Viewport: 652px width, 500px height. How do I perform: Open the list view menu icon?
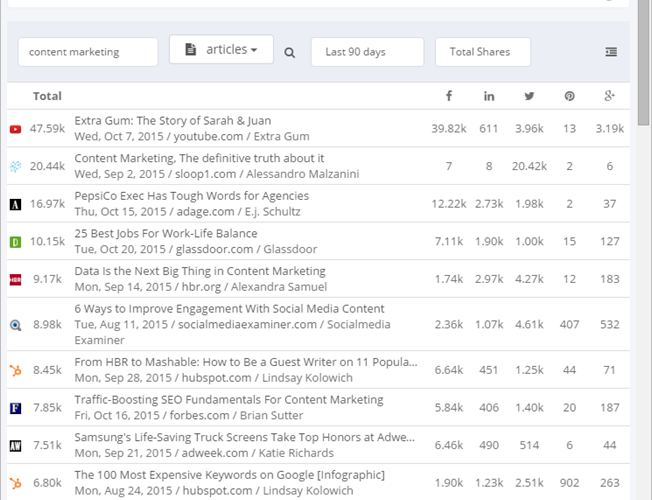[611, 52]
